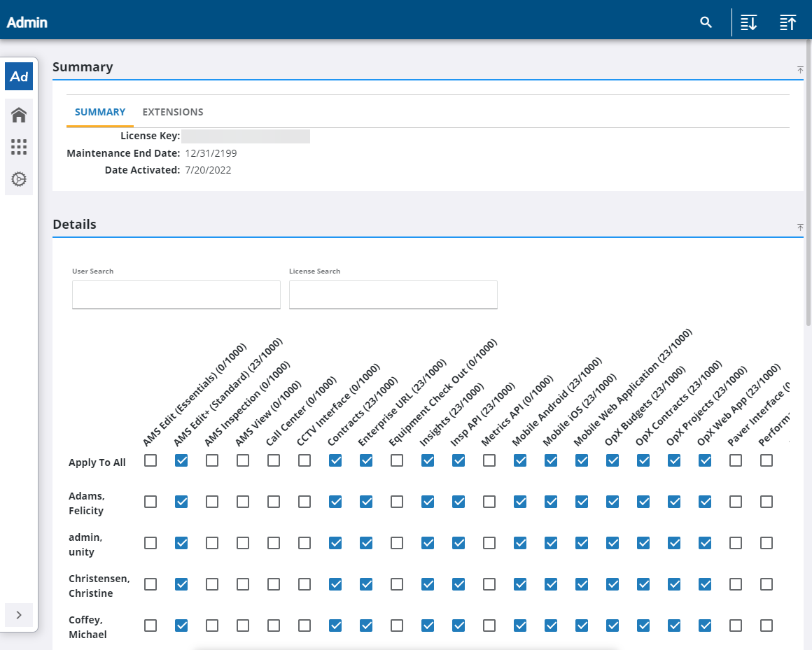Click the expand all sections icon
The height and width of the screenshot is (650, 812).
tap(748, 22)
